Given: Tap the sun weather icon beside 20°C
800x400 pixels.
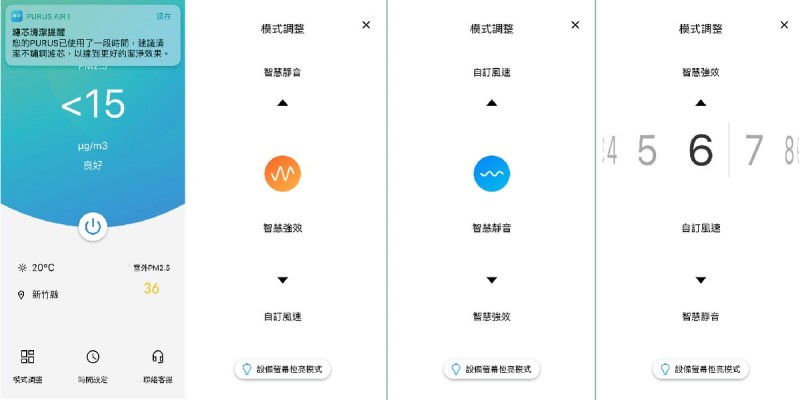Looking at the screenshot, I should (x=22, y=268).
